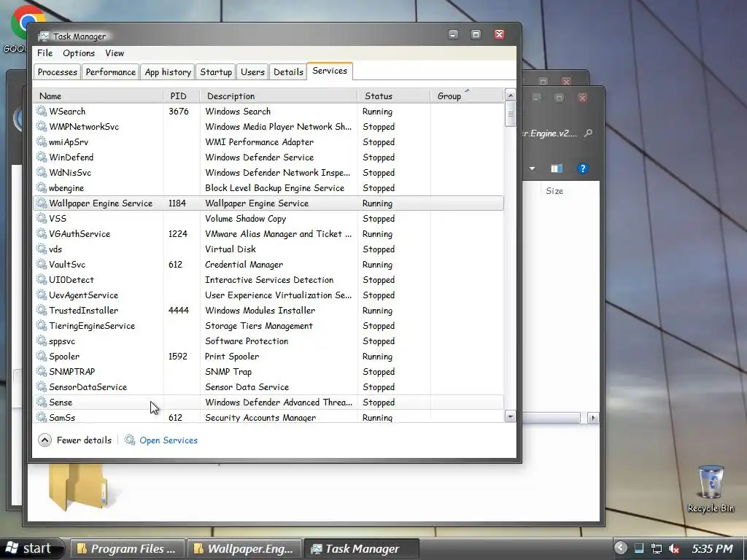
Task: Click the preview pane icon in Explorer window
Action: 557,168
